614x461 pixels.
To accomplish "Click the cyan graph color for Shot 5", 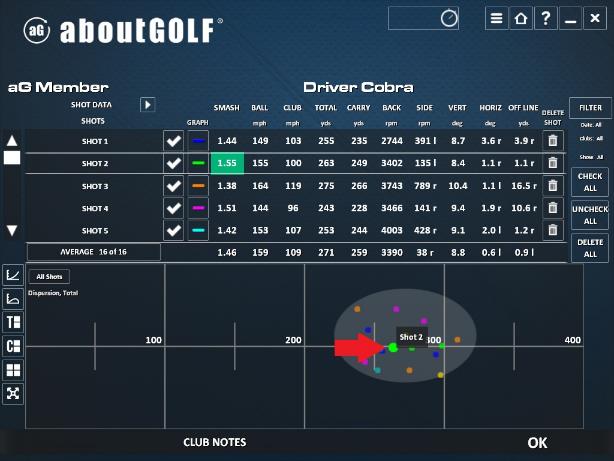I will point(198,230).
